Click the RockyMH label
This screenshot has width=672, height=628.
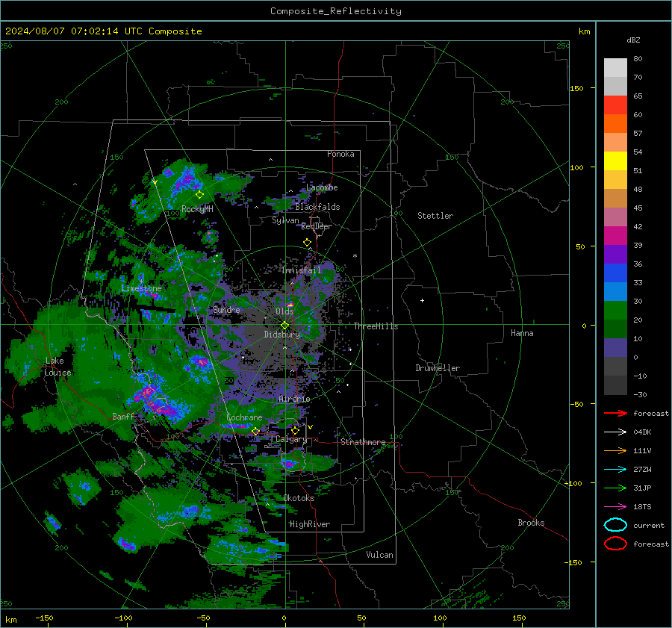point(197,209)
